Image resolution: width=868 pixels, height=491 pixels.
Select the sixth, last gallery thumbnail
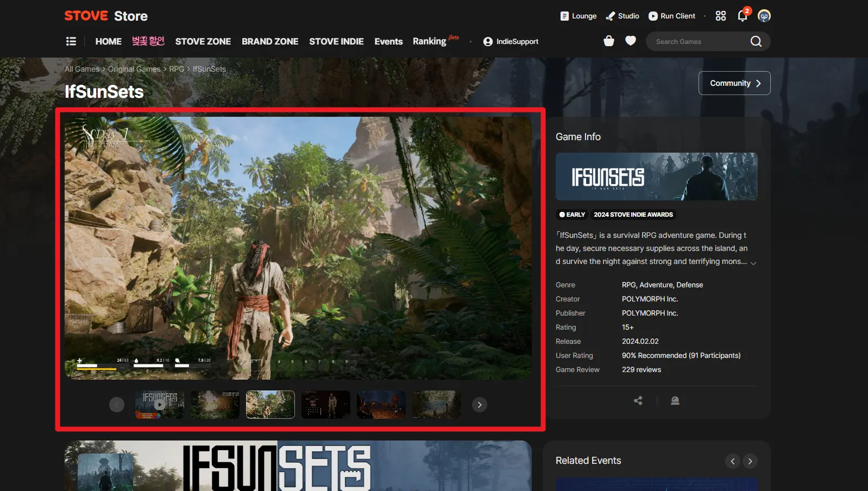click(437, 405)
